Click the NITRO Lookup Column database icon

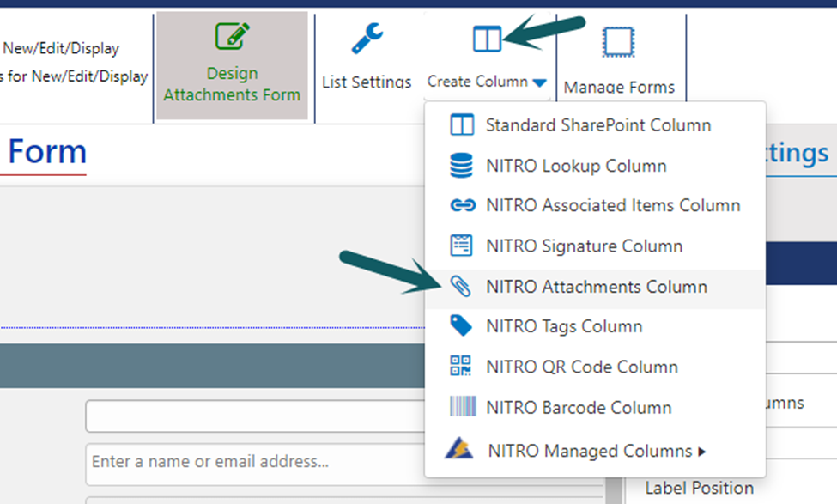pyautogui.click(x=461, y=166)
